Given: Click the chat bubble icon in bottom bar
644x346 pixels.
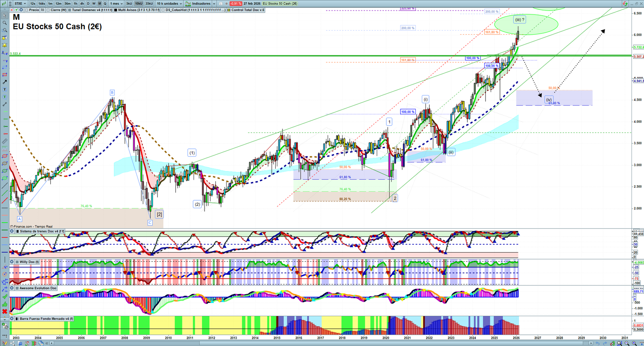Looking at the screenshot, I should [x=20, y=343].
